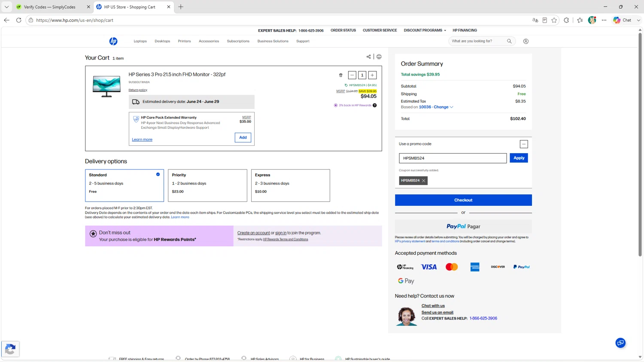Click the translate page icon

tap(535, 20)
